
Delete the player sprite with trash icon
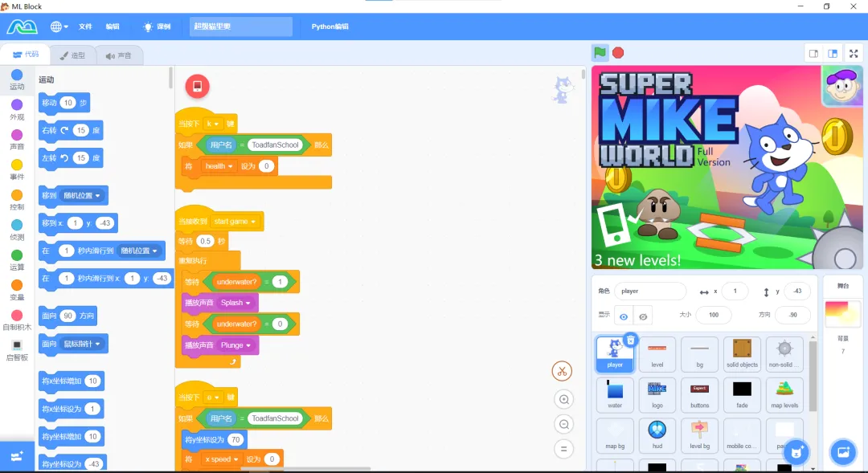pos(631,340)
